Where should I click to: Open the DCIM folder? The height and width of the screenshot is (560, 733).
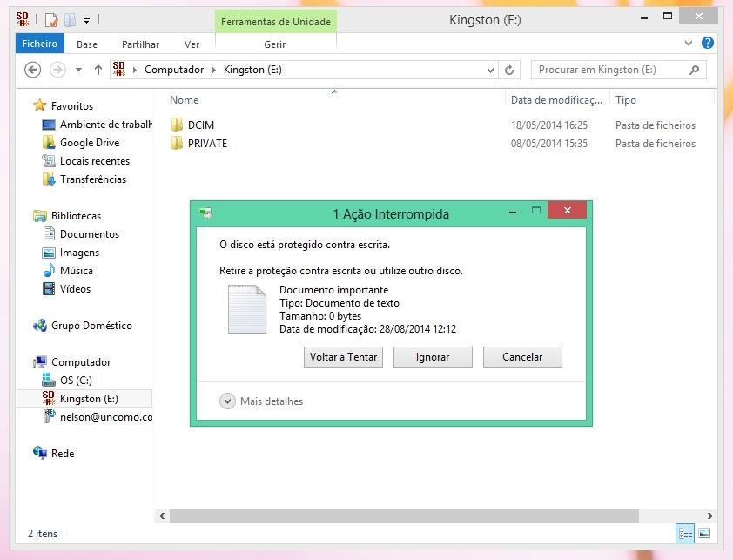(200, 125)
